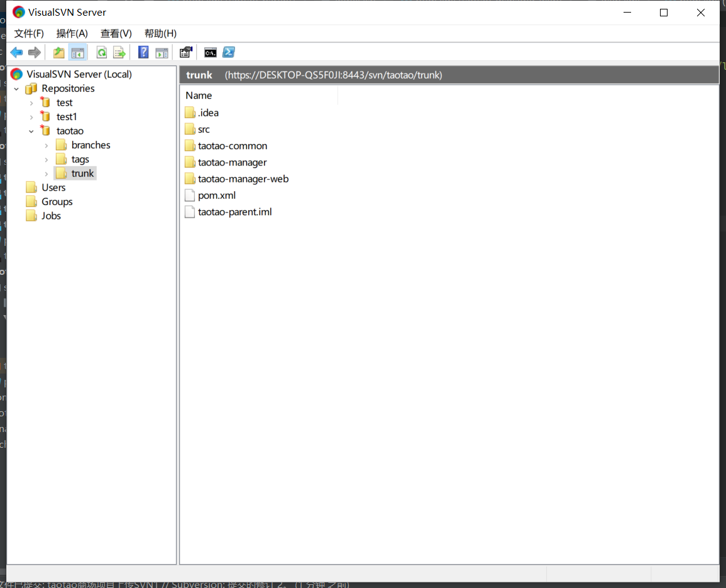The height and width of the screenshot is (588, 726).
Task: Launch the command prompt icon
Action: pos(210,52)
